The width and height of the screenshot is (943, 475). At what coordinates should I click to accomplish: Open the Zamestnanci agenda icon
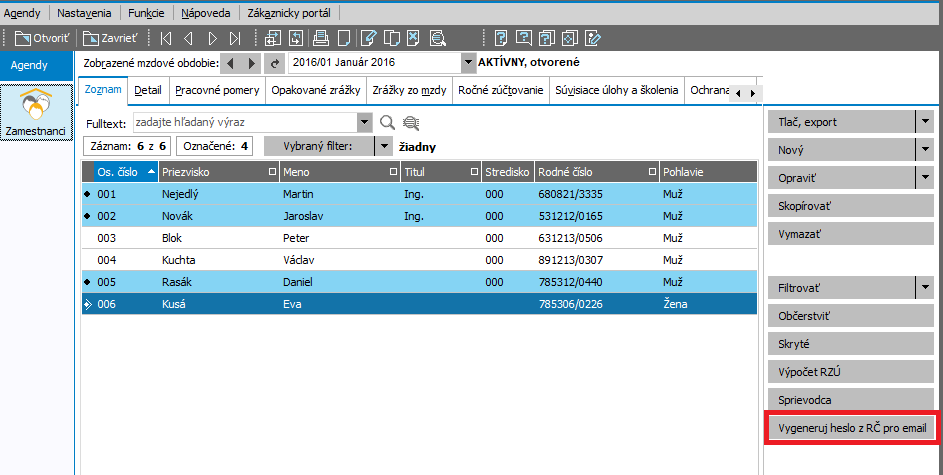tap(36, 112)
